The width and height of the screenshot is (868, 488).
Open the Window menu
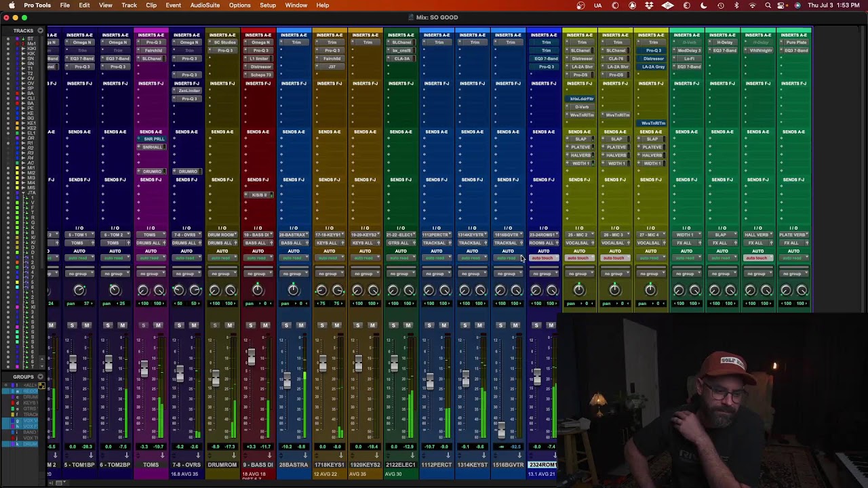point(296,5)
